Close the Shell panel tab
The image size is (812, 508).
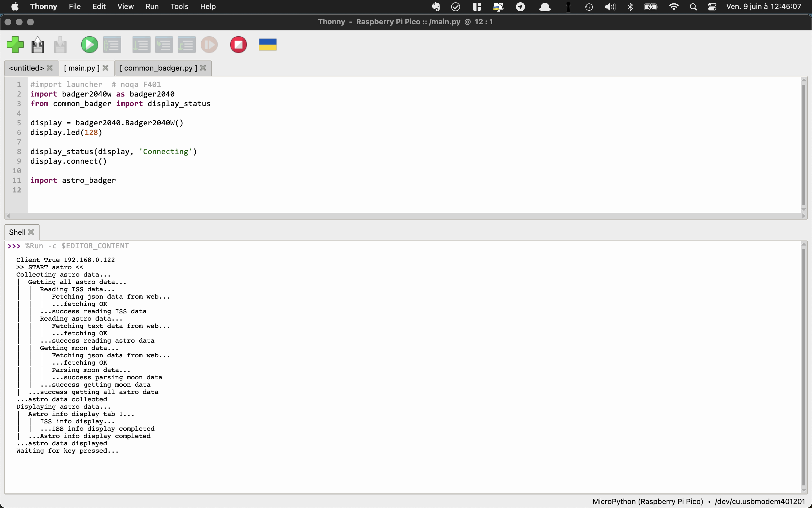tap(31, 232)
